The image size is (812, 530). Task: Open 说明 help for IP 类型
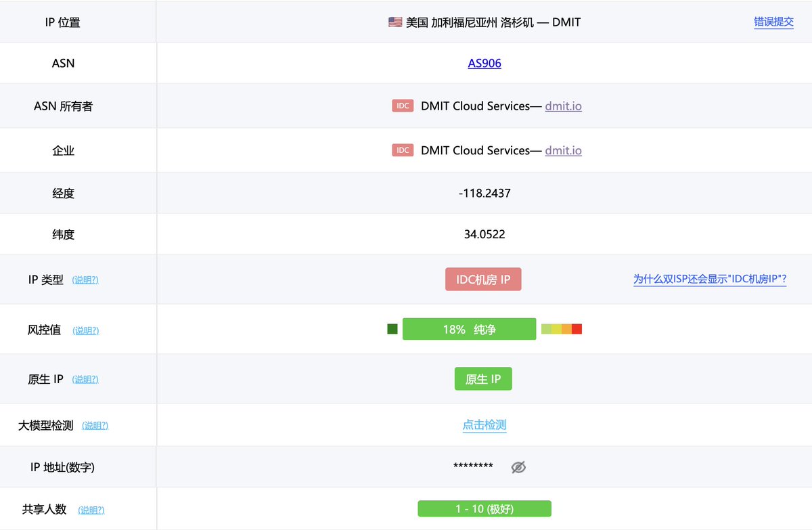(85, 280)
